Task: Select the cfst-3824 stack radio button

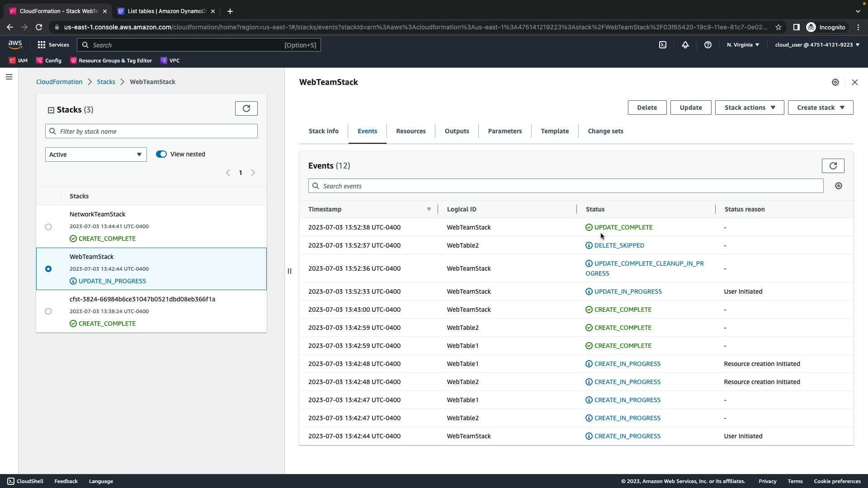Action: pyautogui.click(x=48, y=311)
